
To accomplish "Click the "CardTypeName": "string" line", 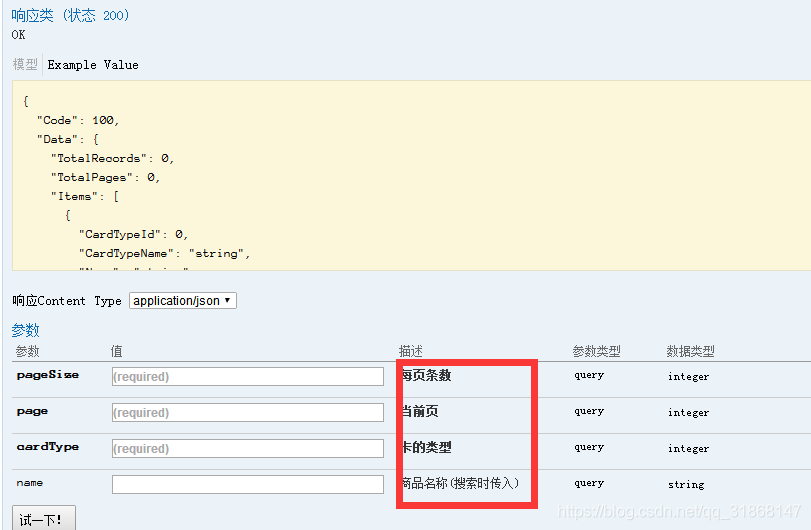I will 164,253.
